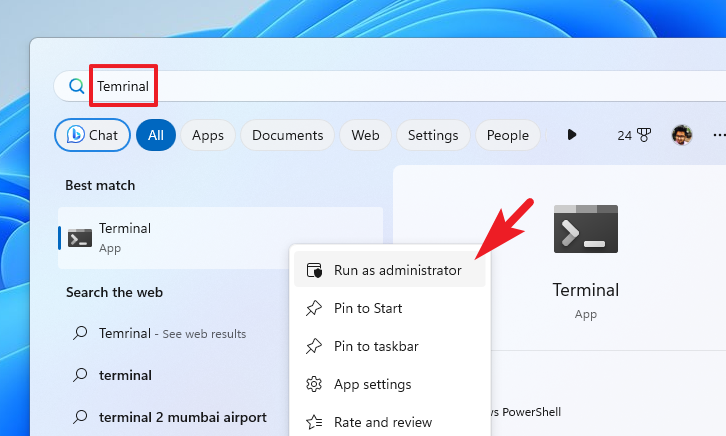Choose Rate and review
This screenshot has width=726, height=436.
(390, 422)
